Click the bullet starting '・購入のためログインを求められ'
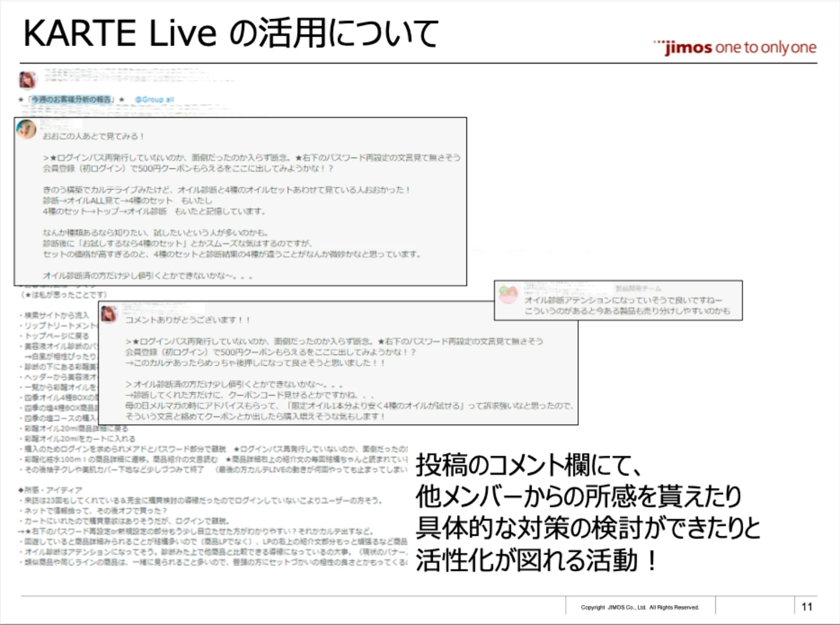This screenshot has height=625, width=840. click(x=213, y=449)
